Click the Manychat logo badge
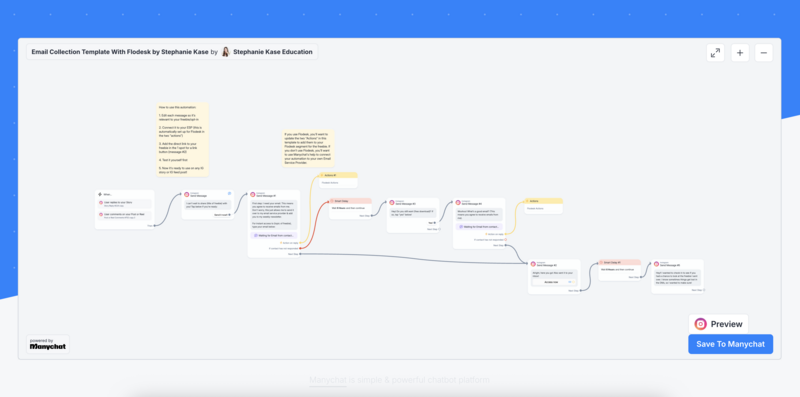Image resolution: width=800 pixels, height=397 pixels. pyautogui.click(x=48, y=344)
